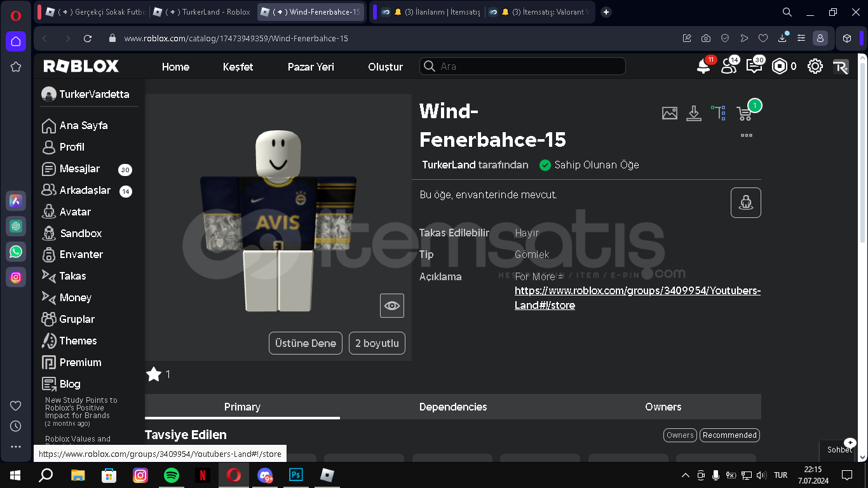Click the Roblox logo

[x=81, y=66]
